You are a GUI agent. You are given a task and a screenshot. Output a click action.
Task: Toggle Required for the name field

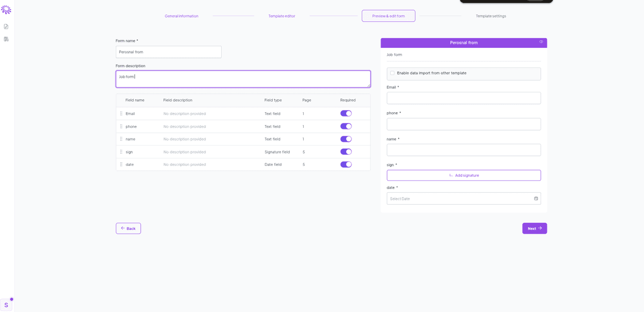[x=346, y=139]
